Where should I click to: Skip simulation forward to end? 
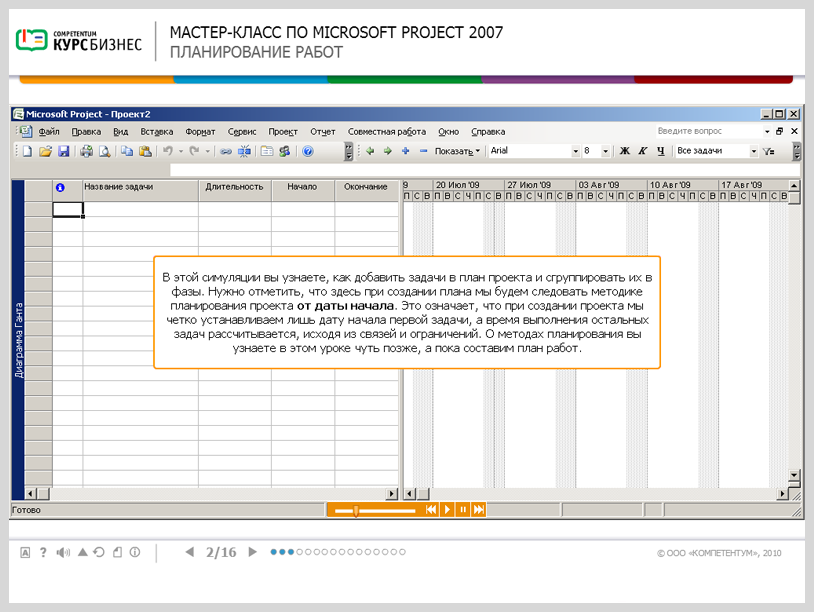point(479,510)
